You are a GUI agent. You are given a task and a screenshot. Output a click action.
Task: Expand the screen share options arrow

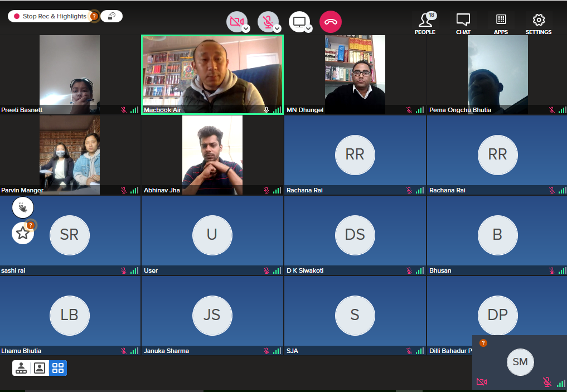click(x=308, y=28)
